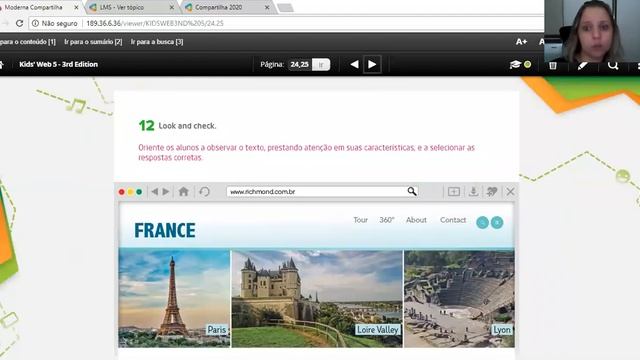Open the Paris Eiffel Tower photo

point(174,299)
